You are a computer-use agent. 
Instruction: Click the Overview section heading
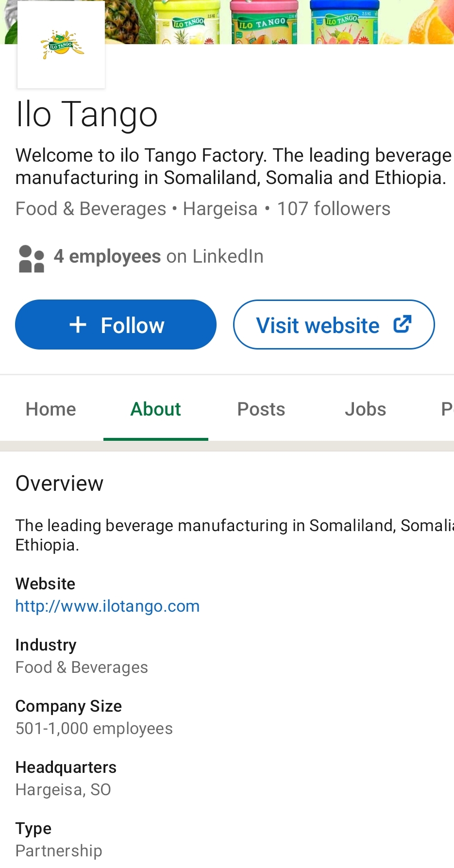(59, 484)
